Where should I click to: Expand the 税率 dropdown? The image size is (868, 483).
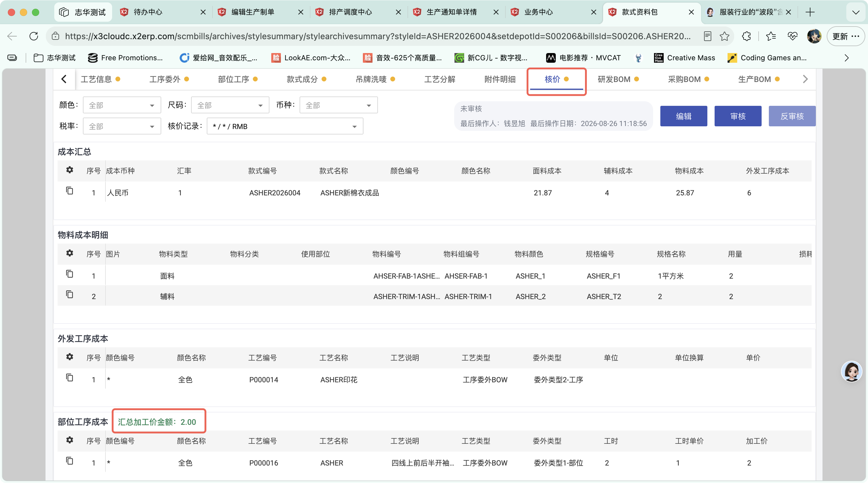click(122, 126)
